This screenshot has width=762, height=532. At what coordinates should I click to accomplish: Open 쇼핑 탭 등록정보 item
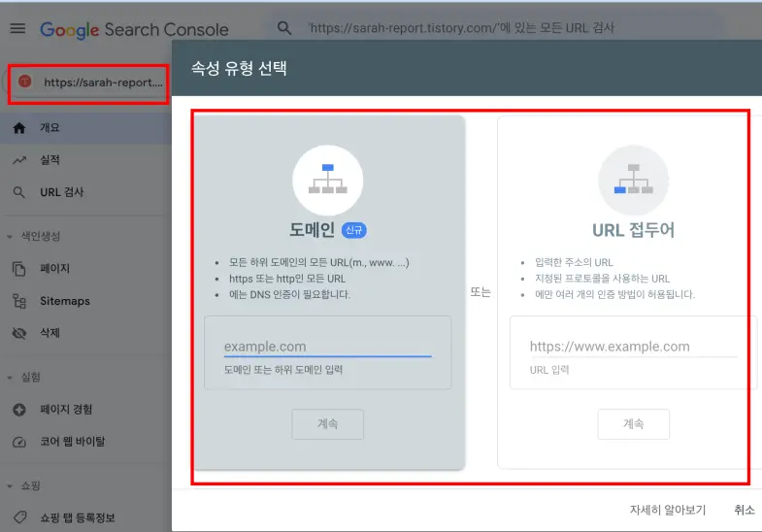[78, 517]
